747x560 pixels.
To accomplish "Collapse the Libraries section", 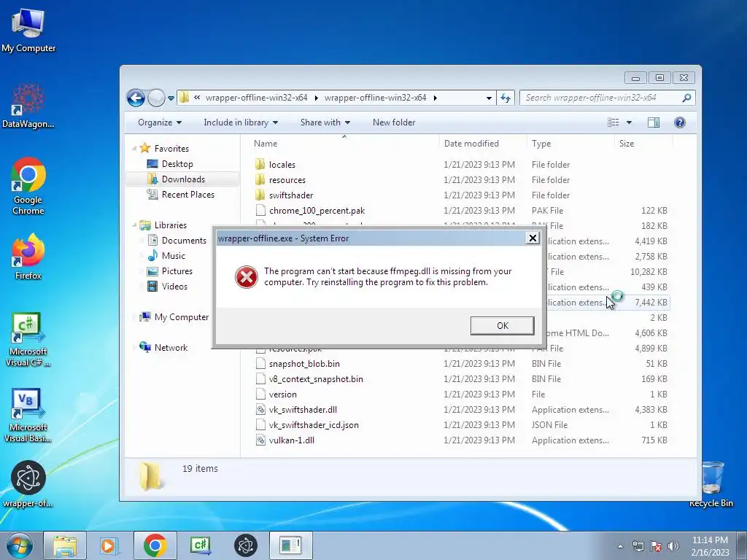I will (x=134, y=225).
